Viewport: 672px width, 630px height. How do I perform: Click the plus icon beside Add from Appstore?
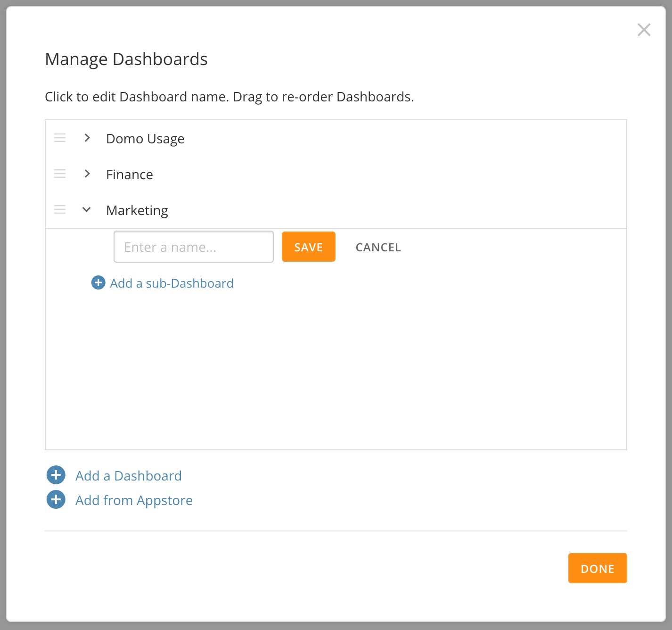tap(56, 499)
